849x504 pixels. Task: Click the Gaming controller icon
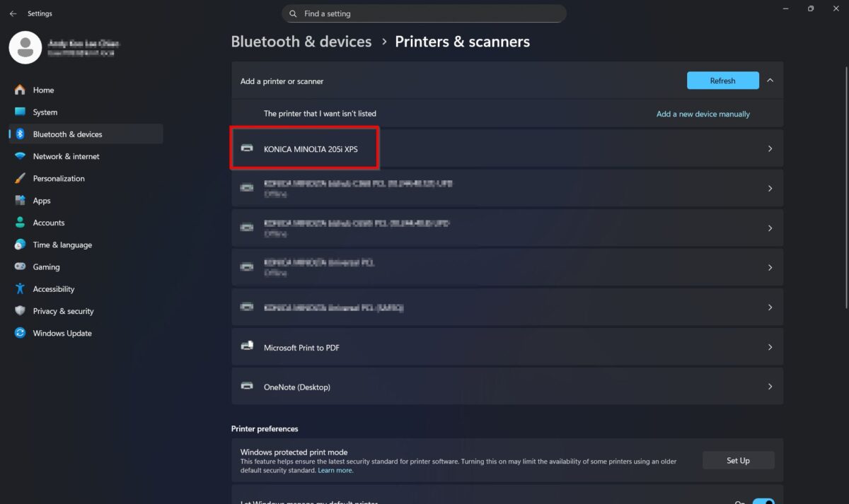coord(20,266)
